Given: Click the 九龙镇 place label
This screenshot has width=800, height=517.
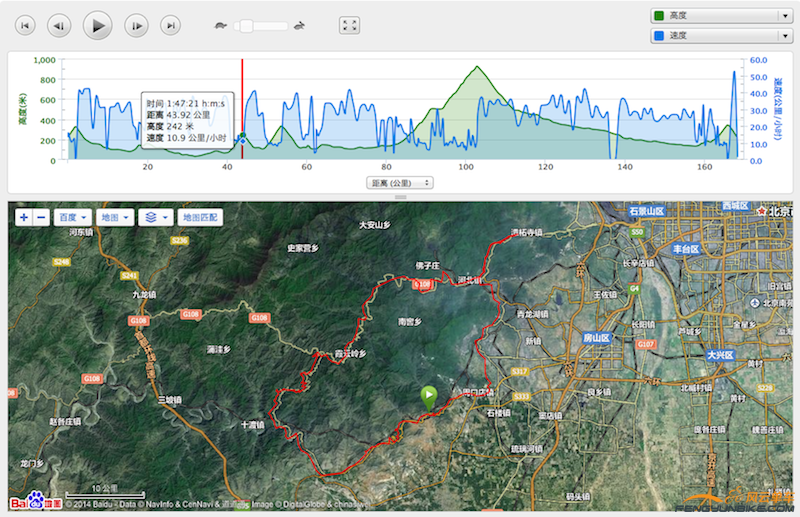Looking at the screenshot, I should pyautogui.click(x=144, y=294).
